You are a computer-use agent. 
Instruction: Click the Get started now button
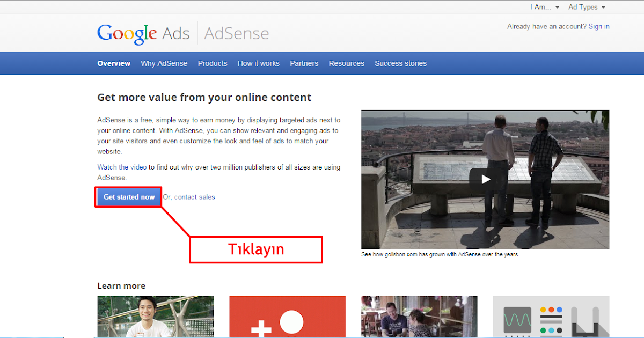(129, 197)
